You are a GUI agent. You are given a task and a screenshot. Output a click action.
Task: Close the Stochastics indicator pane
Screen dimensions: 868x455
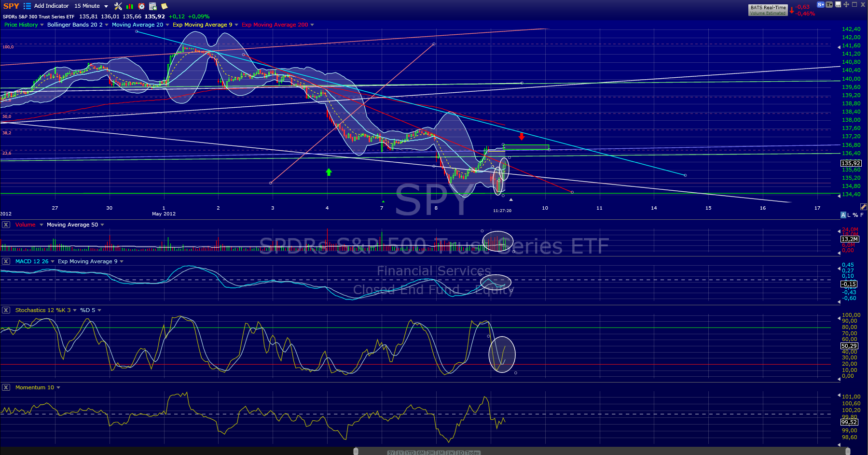6,310
